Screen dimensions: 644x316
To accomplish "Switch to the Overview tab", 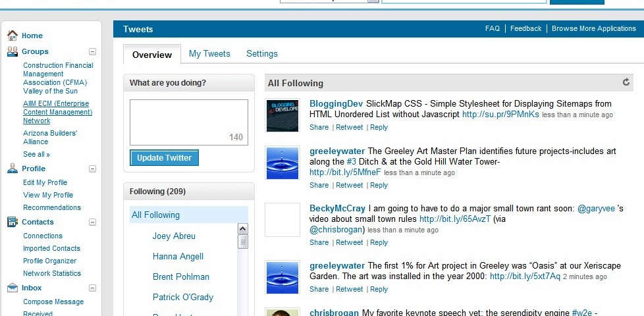I will pos(152,55).
